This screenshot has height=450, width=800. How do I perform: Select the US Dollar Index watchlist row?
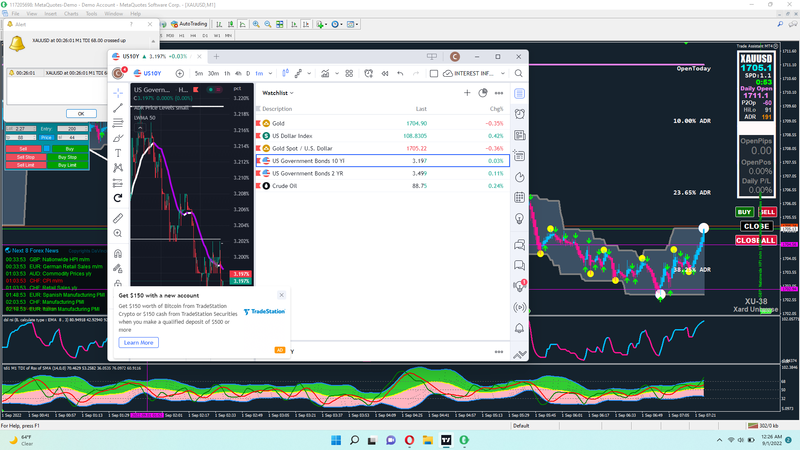click(382, 136)
